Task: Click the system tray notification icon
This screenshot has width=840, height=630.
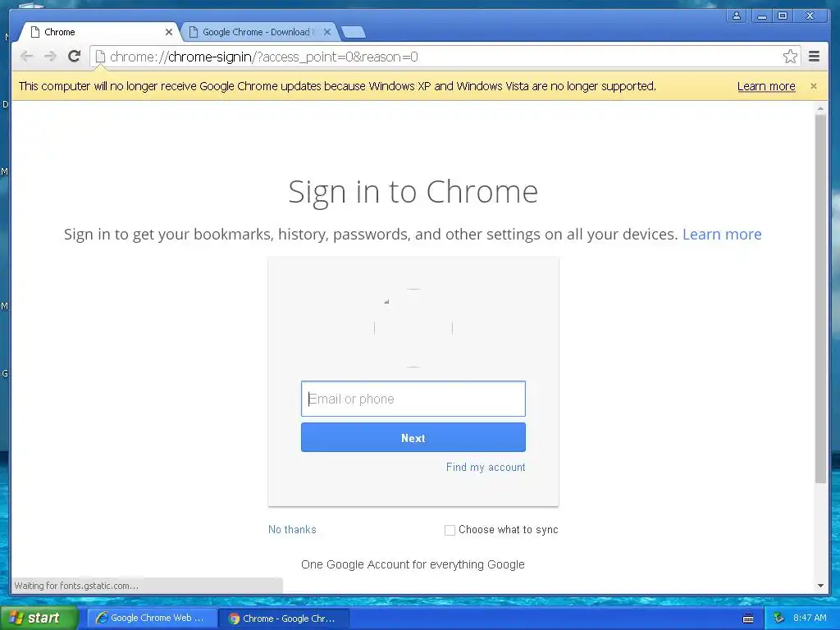Action: tap(778, 618)
